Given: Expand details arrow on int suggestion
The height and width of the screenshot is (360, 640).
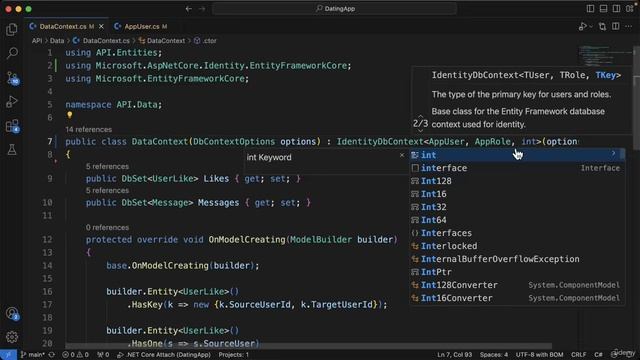Looking at the screenshot, I should (613, 153).
